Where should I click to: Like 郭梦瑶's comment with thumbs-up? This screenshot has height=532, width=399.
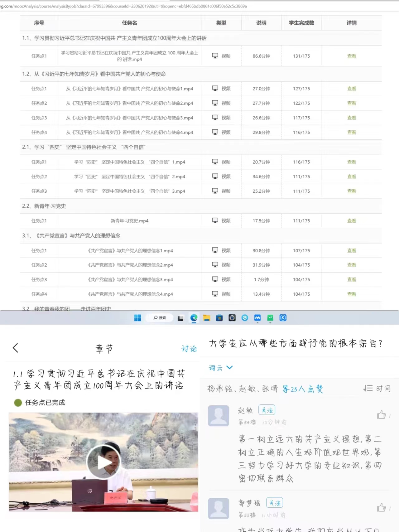381,508
